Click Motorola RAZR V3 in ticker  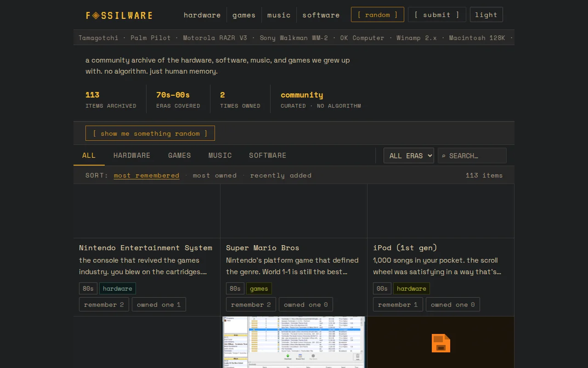tap(215, 38)
